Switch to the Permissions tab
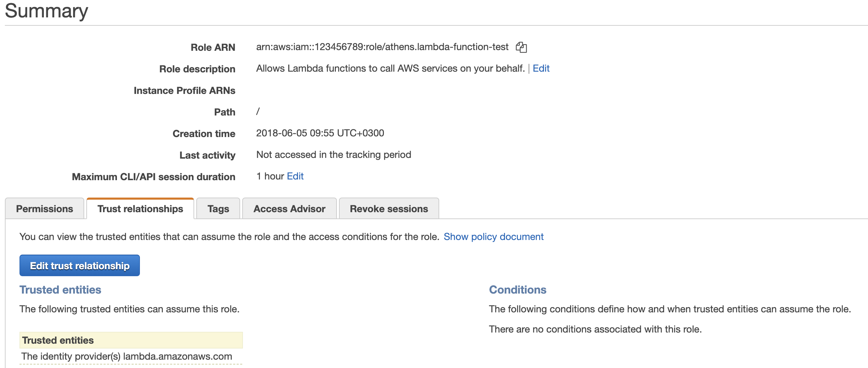 click(45, 209)
